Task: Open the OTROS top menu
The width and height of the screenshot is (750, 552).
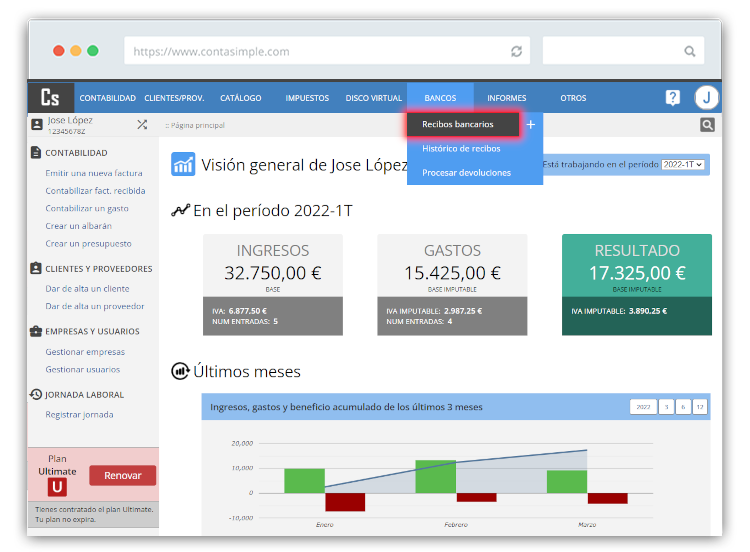Action: [573, 98]
